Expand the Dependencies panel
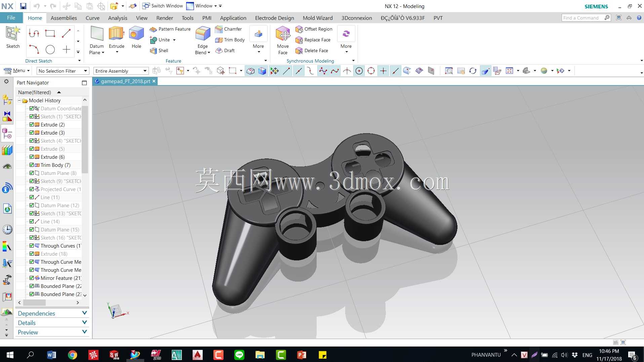Screen dimensions: 644x362 click(52, 313)
